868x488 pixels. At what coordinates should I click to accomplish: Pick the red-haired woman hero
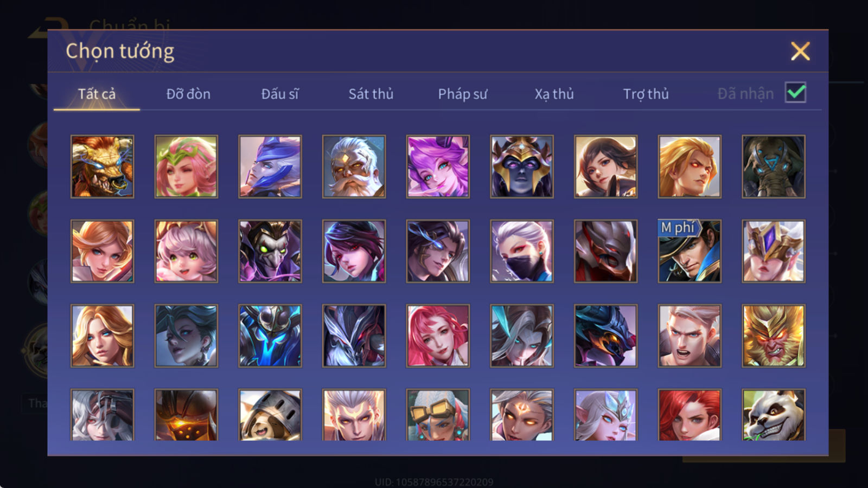click(690, 415)
